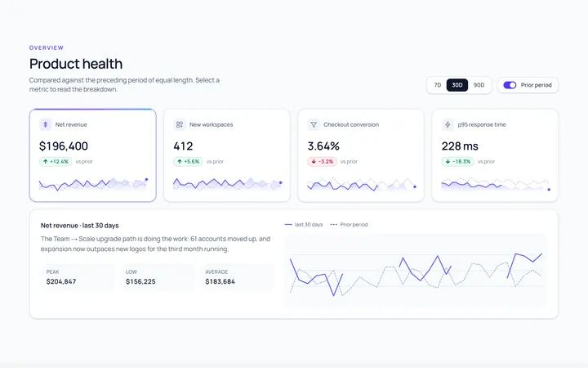Click the Checkout conversion sparkline chart

(362, 184)
